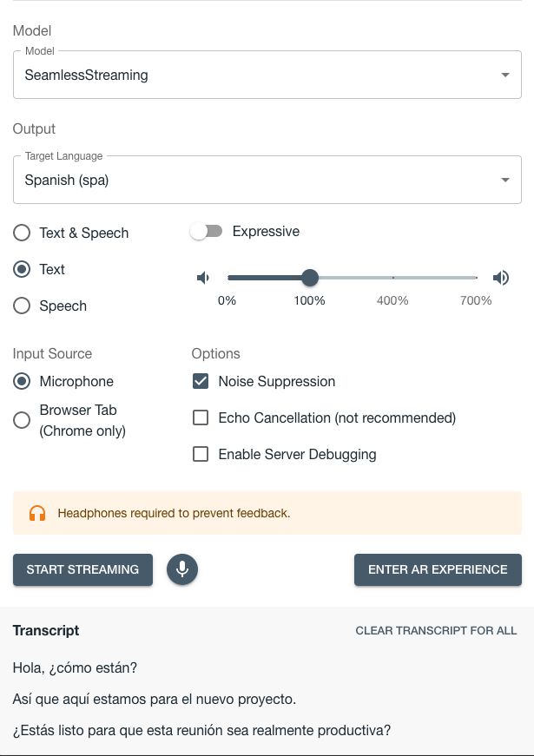534x756 pixels.
Task: Check Enable Server Debugging box
Action: tap(201, 454)
